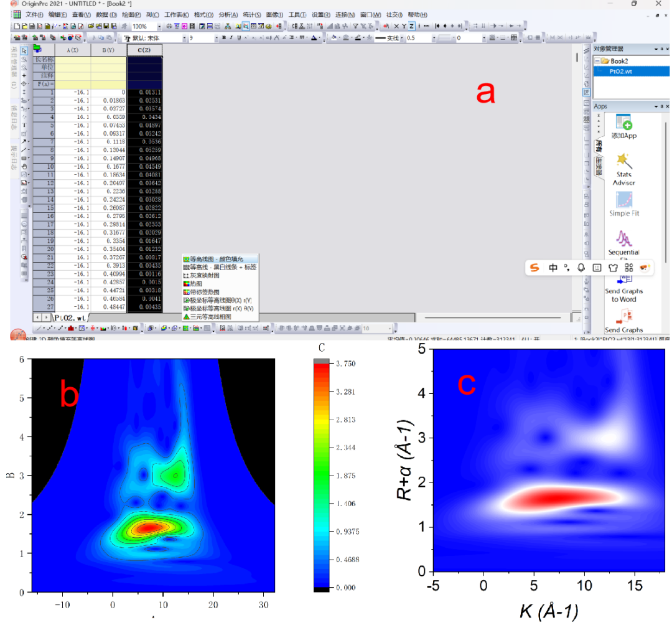Viewport: 672px width, 625px height.
Task: Open column/bar plot toolbar icon
Action: pyautogui.click(x=71, y=328)
